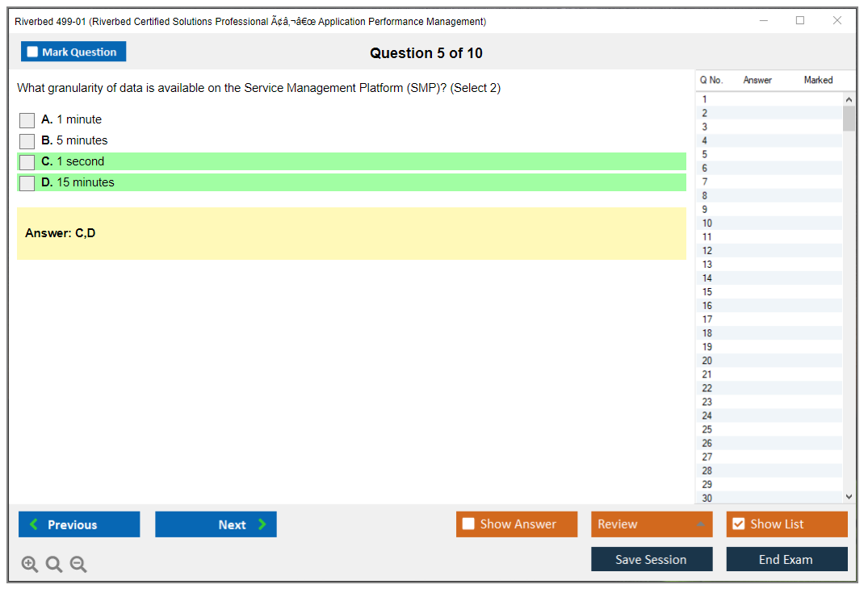Tick checkbox for option C. 1 second
The image size is (868, 593).
pos(27,162)
